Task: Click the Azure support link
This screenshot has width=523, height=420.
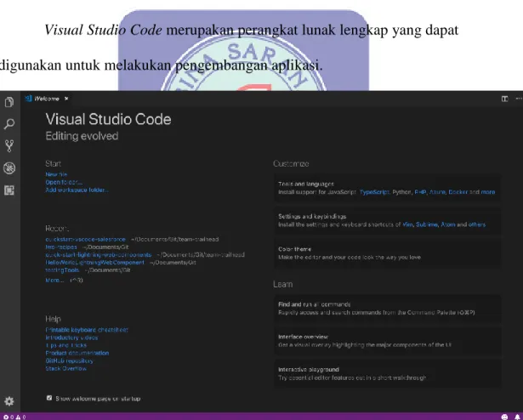Action: pyautogui.click(x=437, y=192)
